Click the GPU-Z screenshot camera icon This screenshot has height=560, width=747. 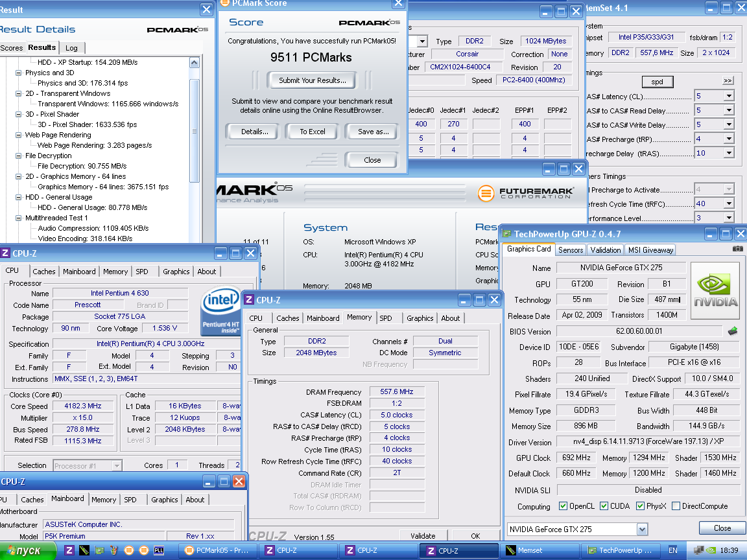(737, 249)
